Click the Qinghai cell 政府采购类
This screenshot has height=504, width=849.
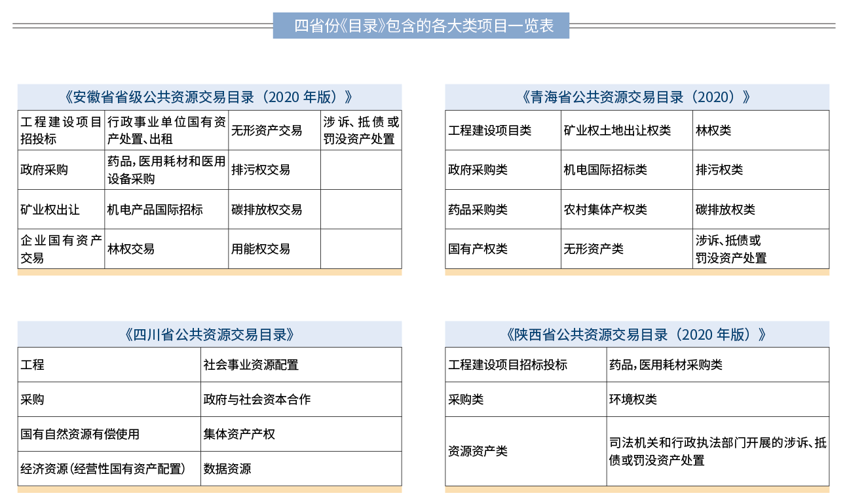(x=503, y=170)
